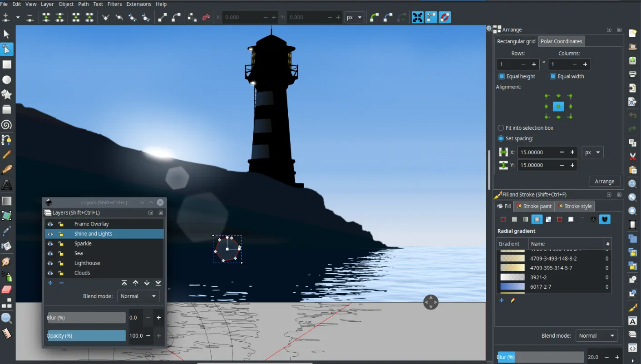Select the Spiral tool

tap(7, 125)
